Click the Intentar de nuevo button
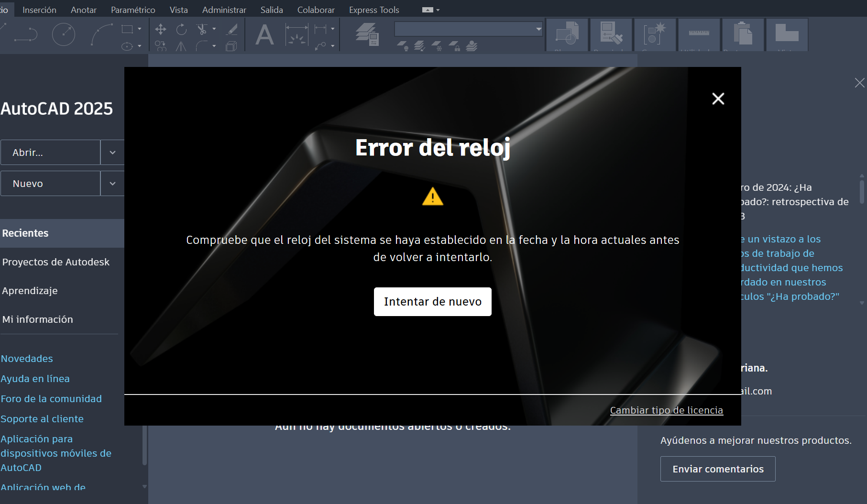 [x=432, y=301]
